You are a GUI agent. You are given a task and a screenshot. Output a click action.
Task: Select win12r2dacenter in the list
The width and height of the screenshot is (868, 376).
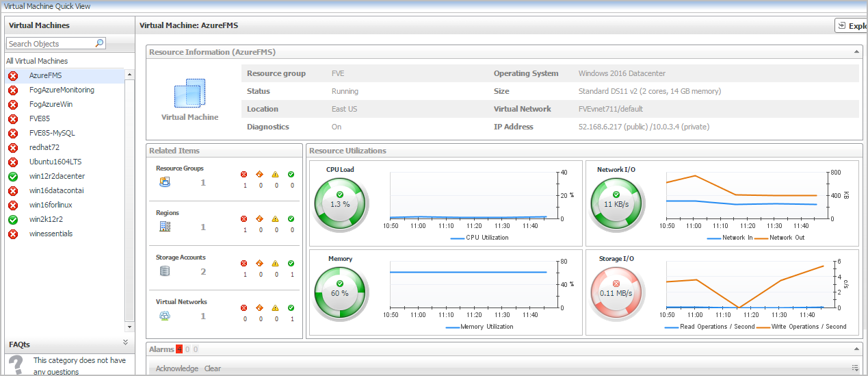57,176
